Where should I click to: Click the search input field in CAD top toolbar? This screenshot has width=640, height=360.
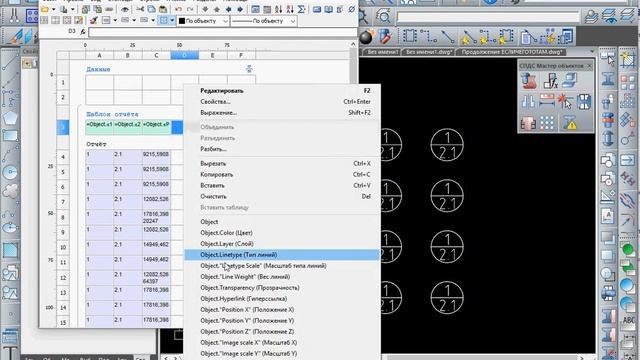coord(488,17)
